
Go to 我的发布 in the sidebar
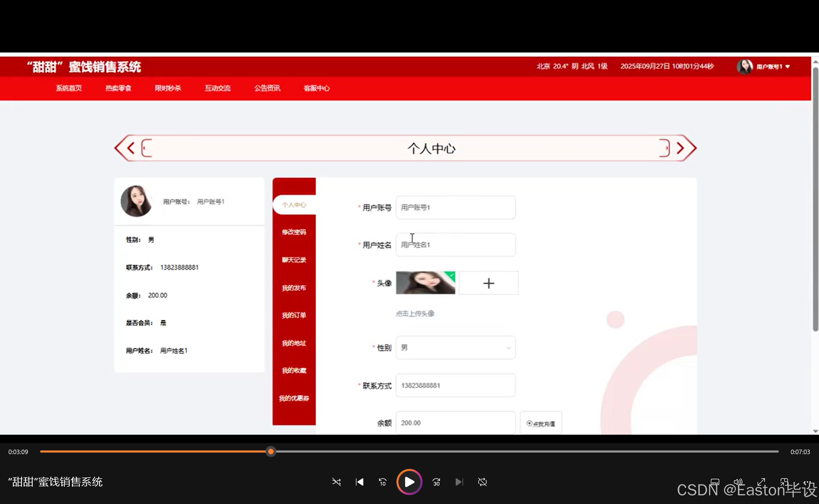coord(294,288)
